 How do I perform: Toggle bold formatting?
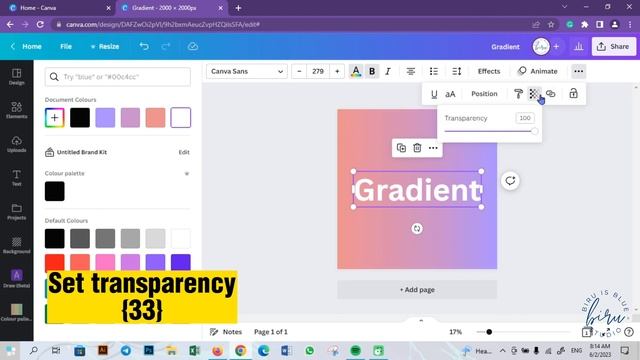(x=372, y=71)
